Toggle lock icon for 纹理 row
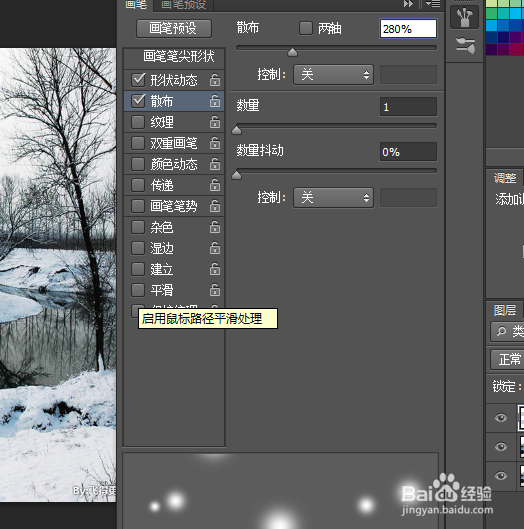 tap(215, 122)
